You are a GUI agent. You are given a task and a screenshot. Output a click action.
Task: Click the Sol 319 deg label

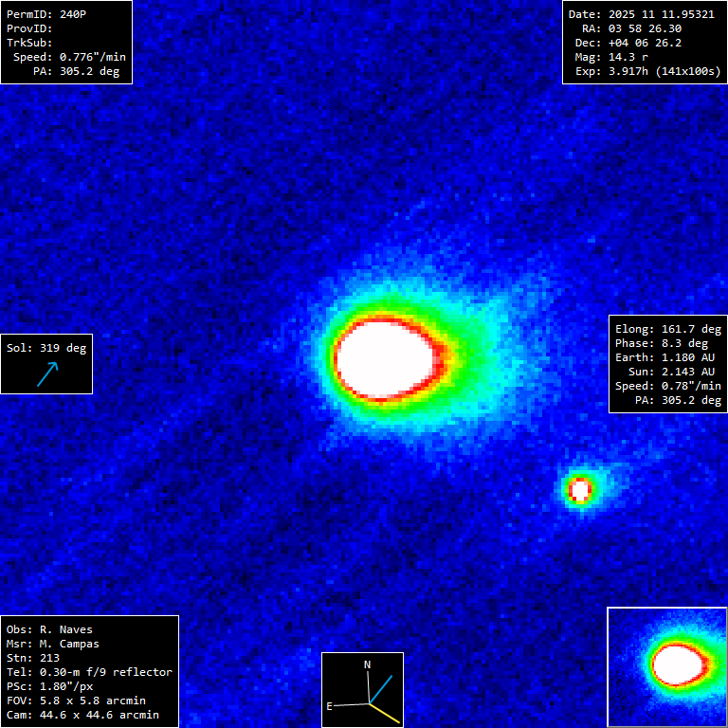46,348
